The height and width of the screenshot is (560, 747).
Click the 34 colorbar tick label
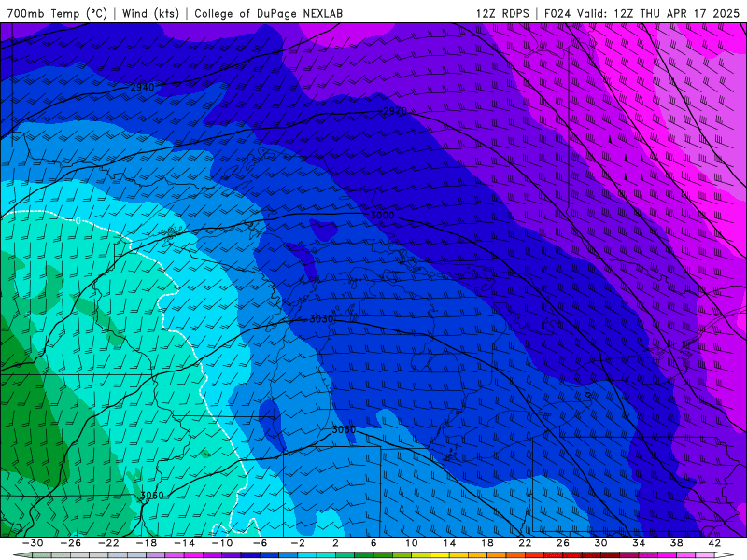coord(639,543)
